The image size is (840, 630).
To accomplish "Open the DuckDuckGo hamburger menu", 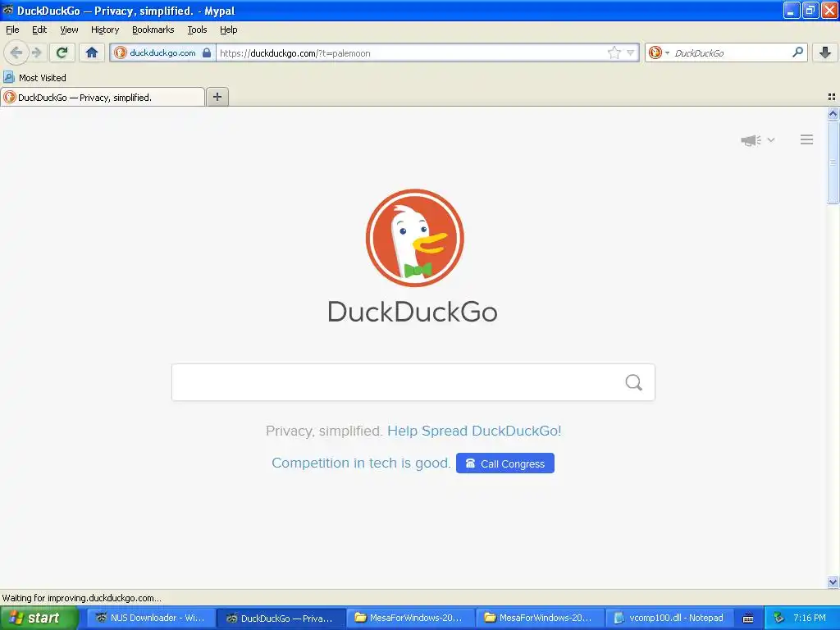I will click(x=807, y=139).
